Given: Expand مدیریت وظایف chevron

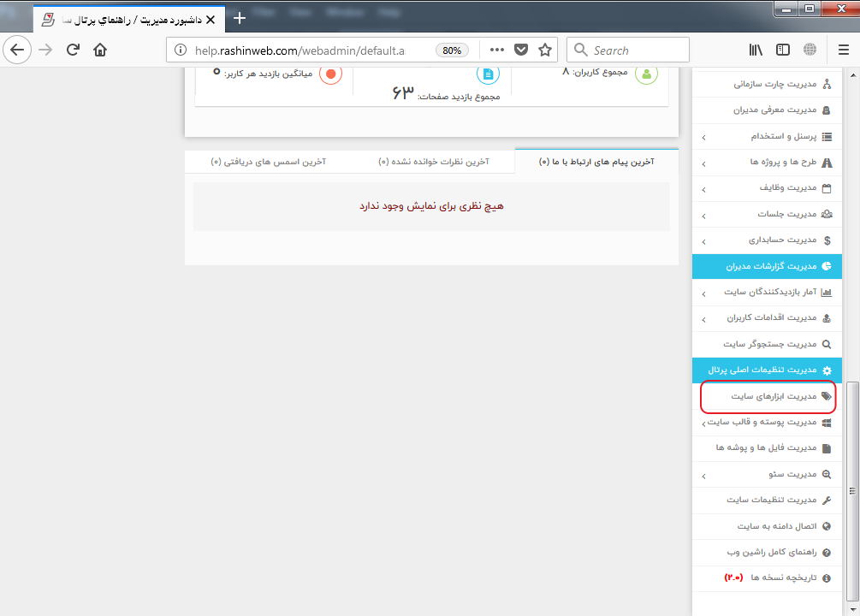Looking at the screenshot, I should (x=703, y=190).
